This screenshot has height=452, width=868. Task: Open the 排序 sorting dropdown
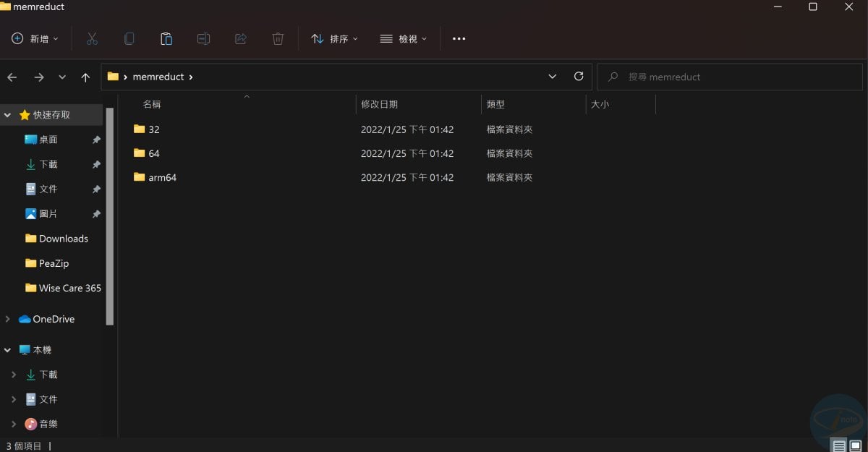pyautogui.click(x=334, y=38)
